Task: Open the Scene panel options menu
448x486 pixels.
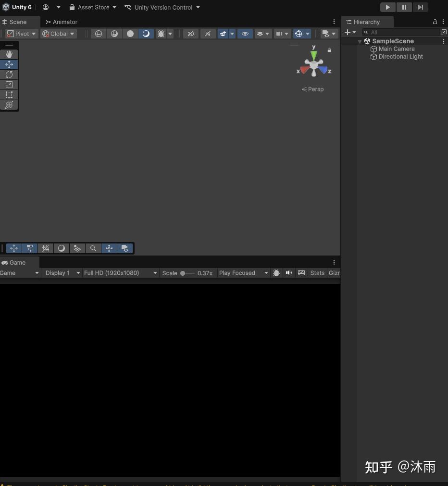Action: click(x=334, y=22)
